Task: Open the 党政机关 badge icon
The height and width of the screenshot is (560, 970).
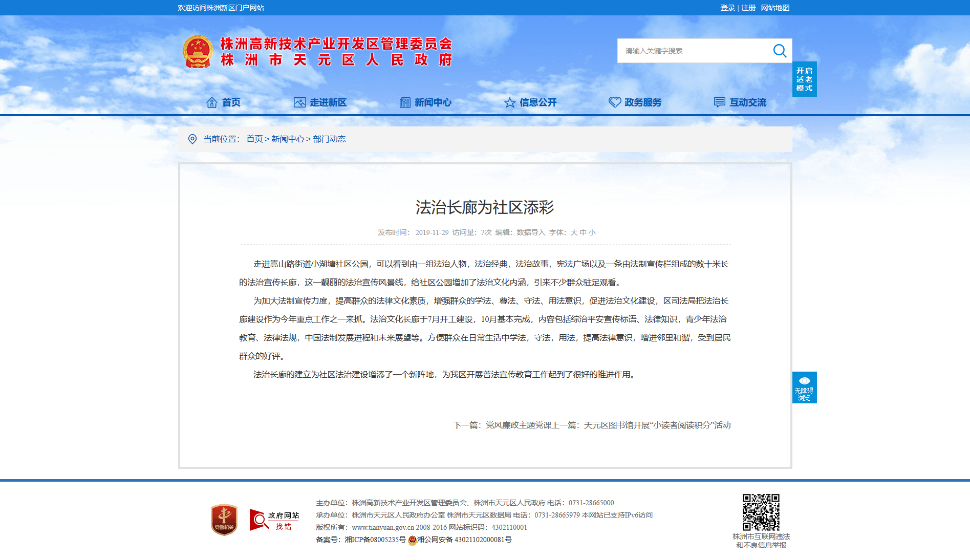Action: [224, 520]
